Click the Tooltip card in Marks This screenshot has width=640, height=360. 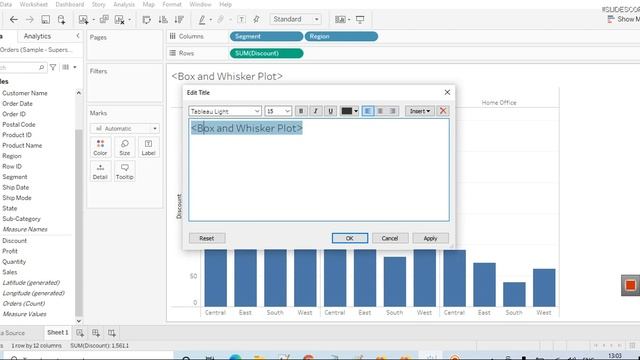pyautogui.click(x=124, y=171)
